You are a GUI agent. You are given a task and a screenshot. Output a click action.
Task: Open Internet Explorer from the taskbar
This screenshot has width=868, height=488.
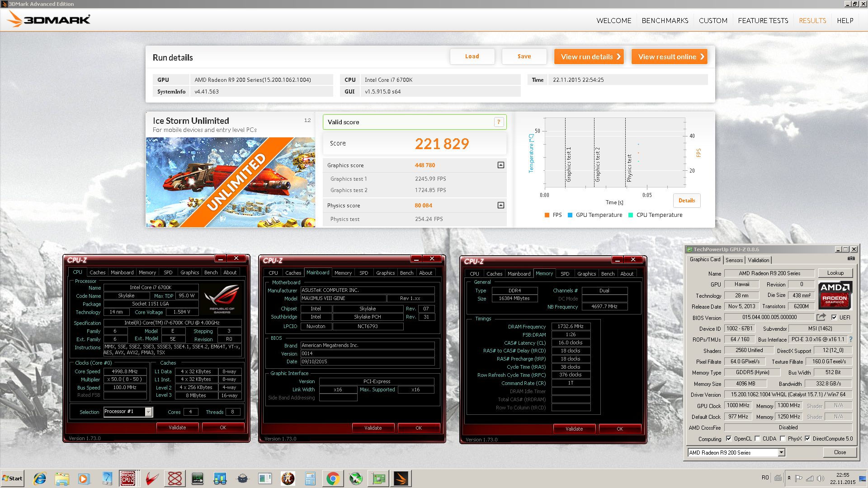(40, 479)
